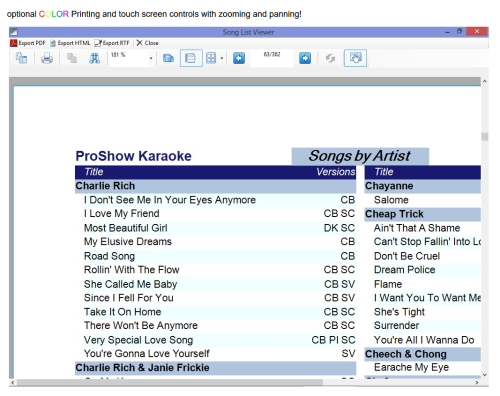Click the Close toolbar button
Viewport: 500px width, 396px height.
[x=147, y=43]
